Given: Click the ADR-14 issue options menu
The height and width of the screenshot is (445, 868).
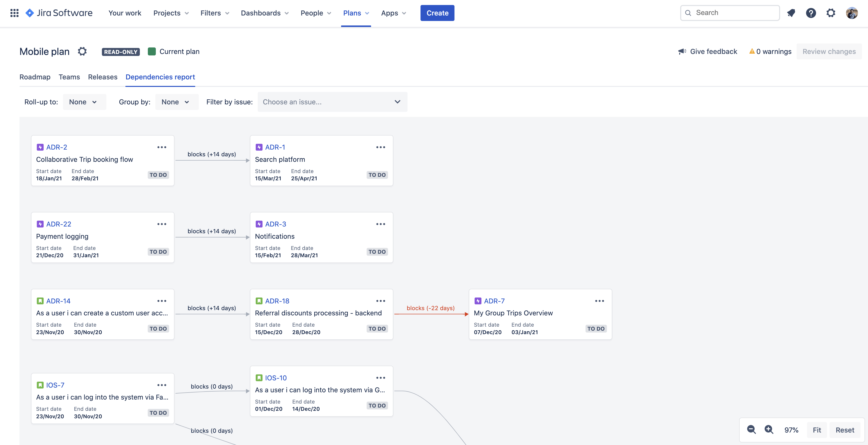Looking at the screenshot, I should (162, 301).
